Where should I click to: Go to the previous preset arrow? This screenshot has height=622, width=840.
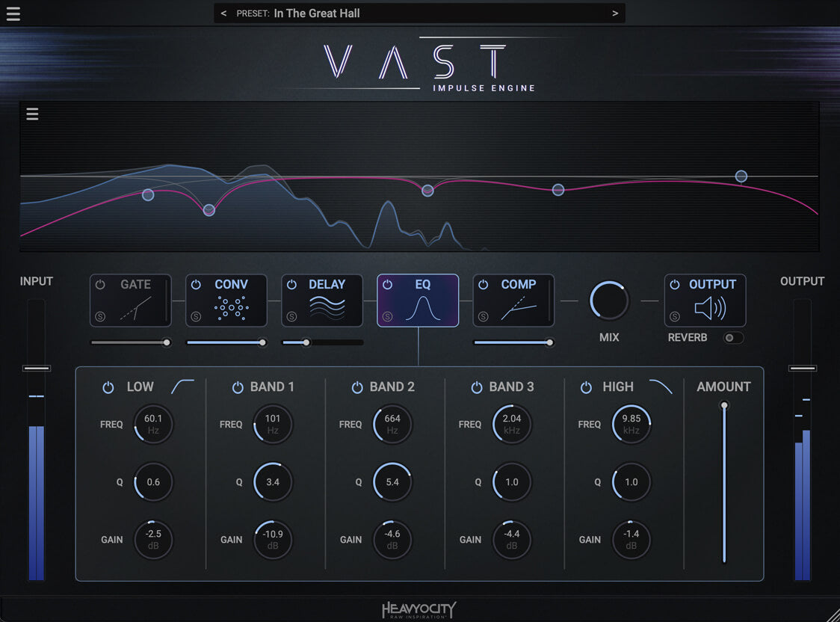click(223, 13)
